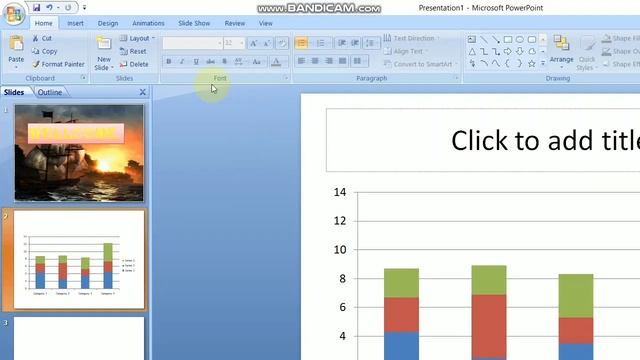Screen dimensions: 640x360
Task: Click Grow Font icon
Action: pyautogui.click(x=253, y=43)
